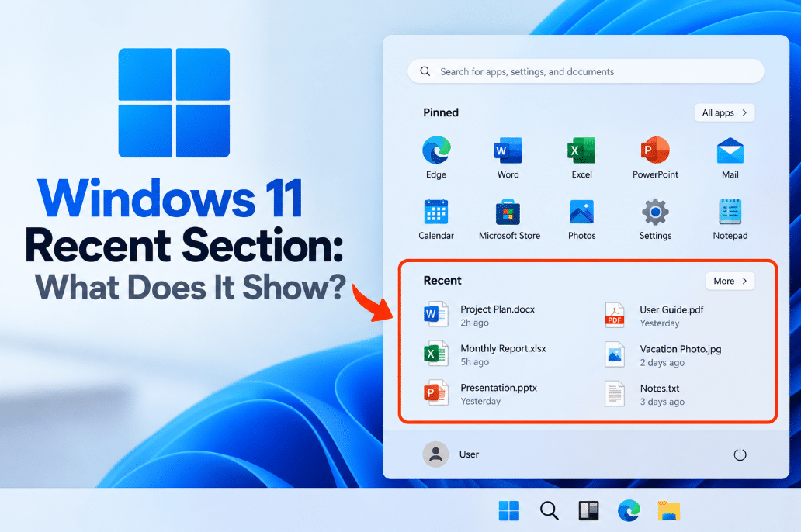This screenshot has width=801, height=532.
Task: Launch Word from pinned apps
Action: pyautogui.click(x=508, y=150)
